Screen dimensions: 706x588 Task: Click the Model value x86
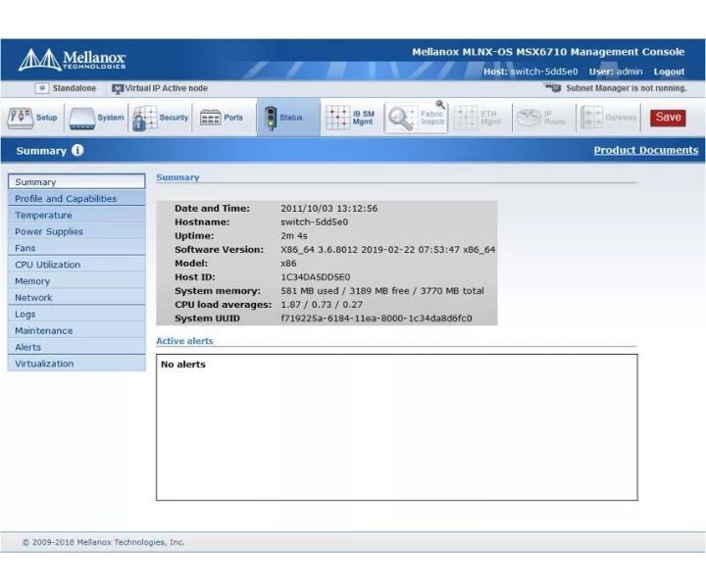[288, 264]
